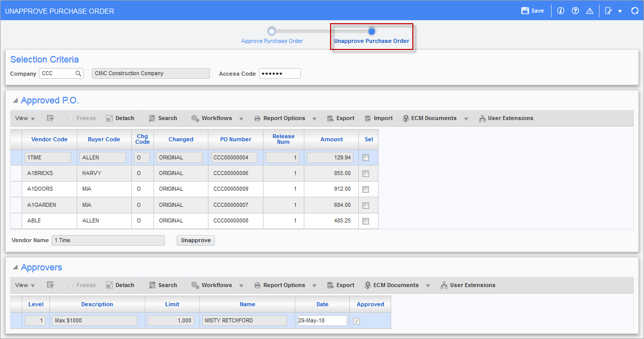The image size is (644, 339).
Task: Click the warning triangle icon
Action: [x=589, y=11]
